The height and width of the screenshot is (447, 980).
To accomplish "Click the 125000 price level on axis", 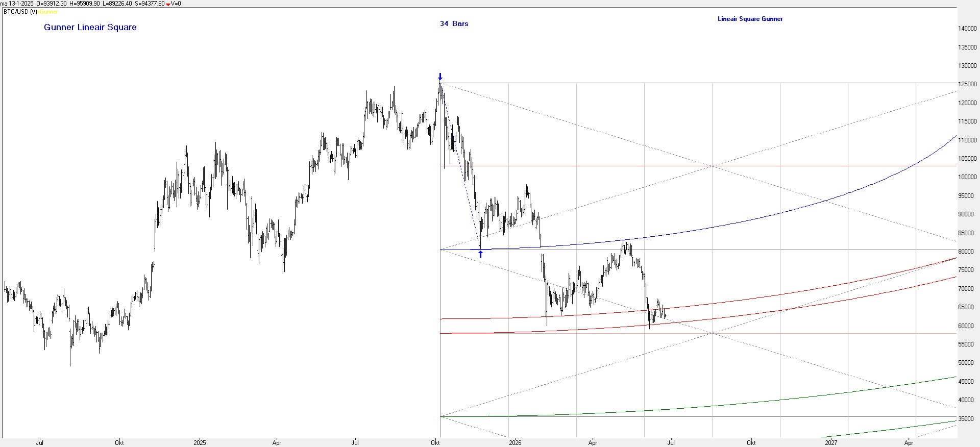I will pyautogui.click(x=967, y=84).
